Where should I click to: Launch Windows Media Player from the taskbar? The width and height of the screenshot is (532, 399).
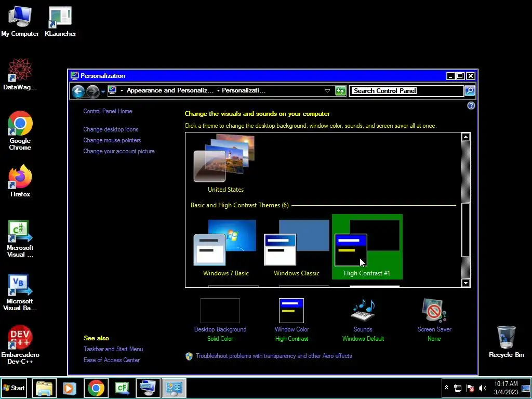[69, 388]
